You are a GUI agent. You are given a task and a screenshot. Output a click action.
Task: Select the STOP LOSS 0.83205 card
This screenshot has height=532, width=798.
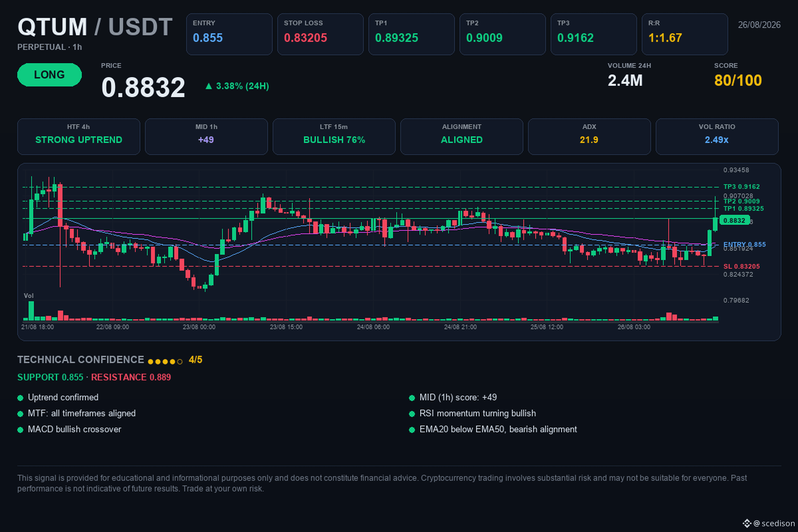[320, 34]
